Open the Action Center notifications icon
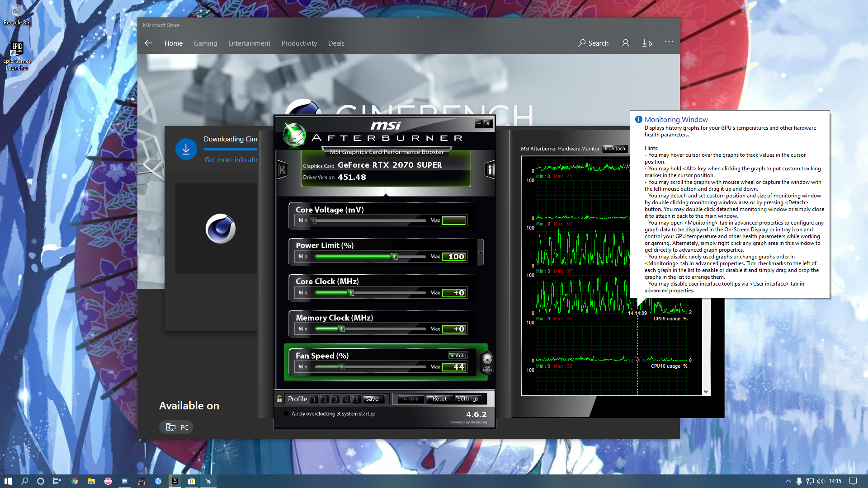This screenshot has width=868, height=488. coord(853,481)
